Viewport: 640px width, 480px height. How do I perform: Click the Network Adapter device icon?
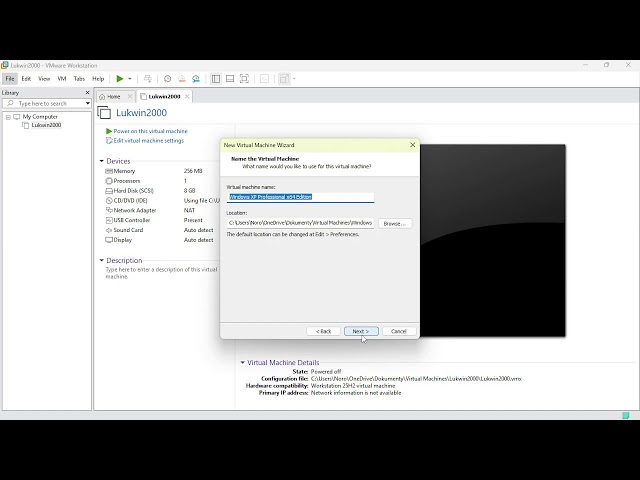(109, 211)
